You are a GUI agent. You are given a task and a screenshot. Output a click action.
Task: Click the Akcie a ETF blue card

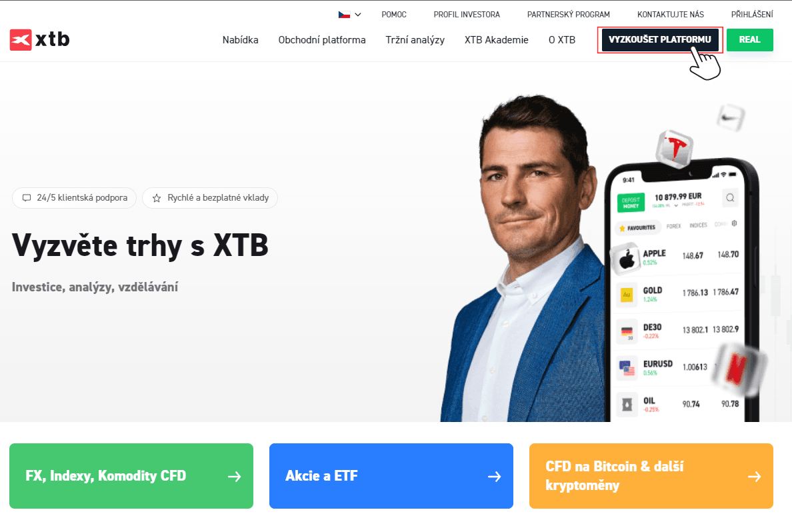pyautogui.click(x=391, y=476)
